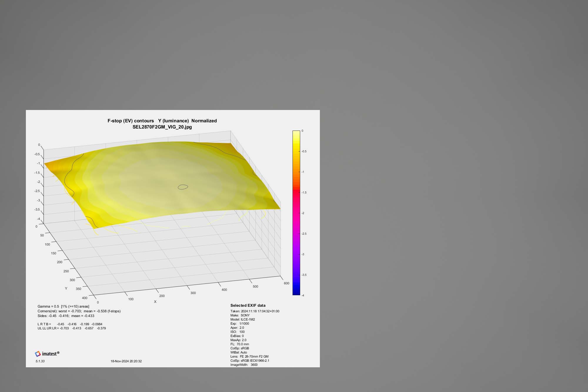The image size is (588, 392).
Task: Click the ImageWidth 3600 line
Action: [x=244, y=365]
